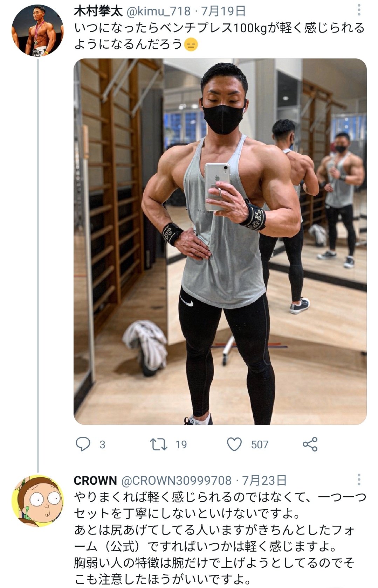
Task: Open the bench press 100kg tweet text
Action: tap(219, 36)
